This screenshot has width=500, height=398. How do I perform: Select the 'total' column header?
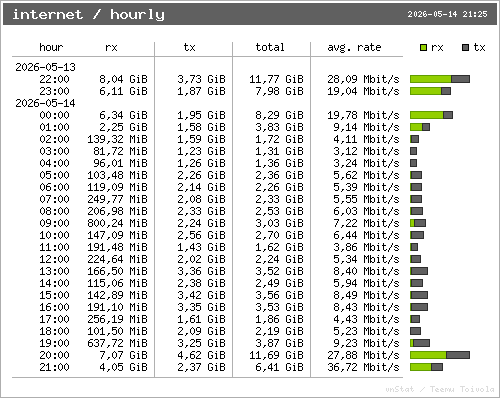(x=270, y=47)
